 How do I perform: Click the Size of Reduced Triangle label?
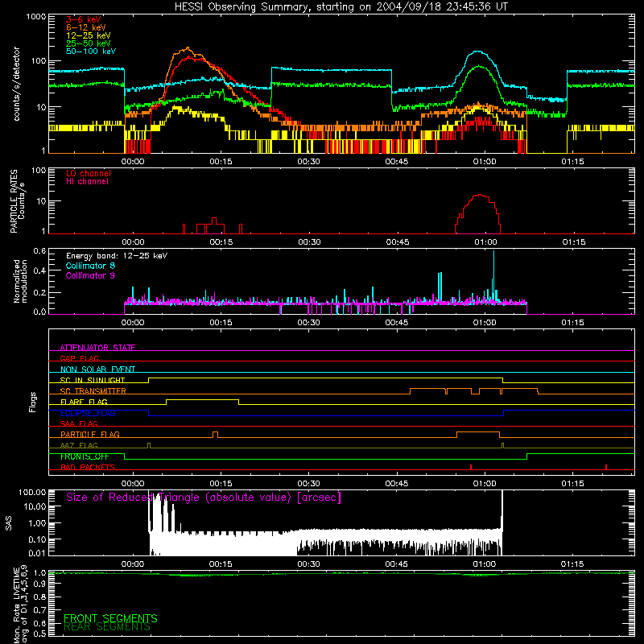coord(204,497)
